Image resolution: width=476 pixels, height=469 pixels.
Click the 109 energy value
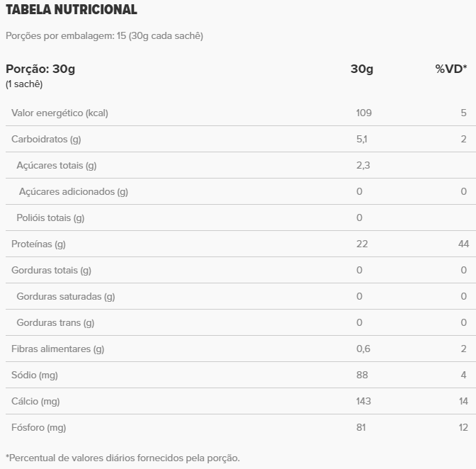(363, 113)
